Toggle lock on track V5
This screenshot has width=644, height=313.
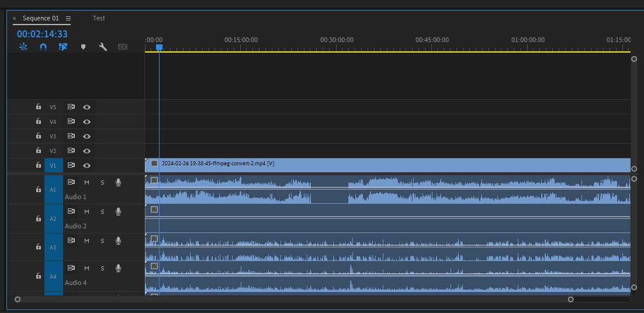click(38, 107)
